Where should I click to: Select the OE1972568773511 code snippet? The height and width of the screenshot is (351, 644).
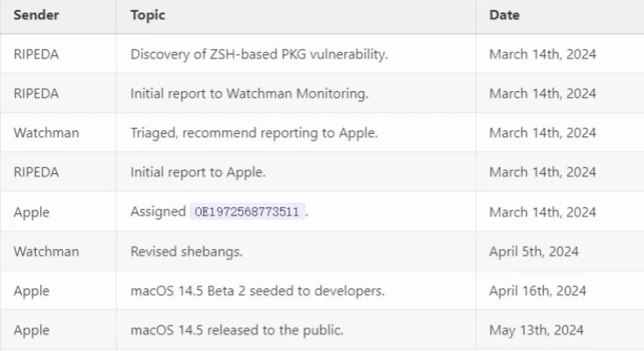(x=247, y=211)
